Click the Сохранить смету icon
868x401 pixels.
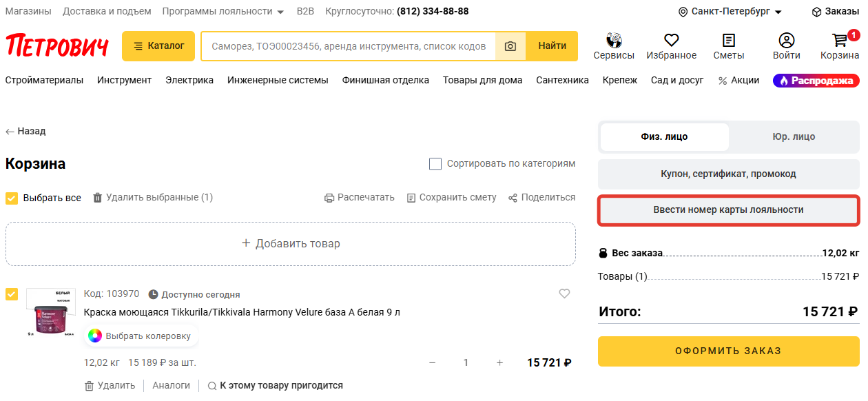[x=411, y=198]
